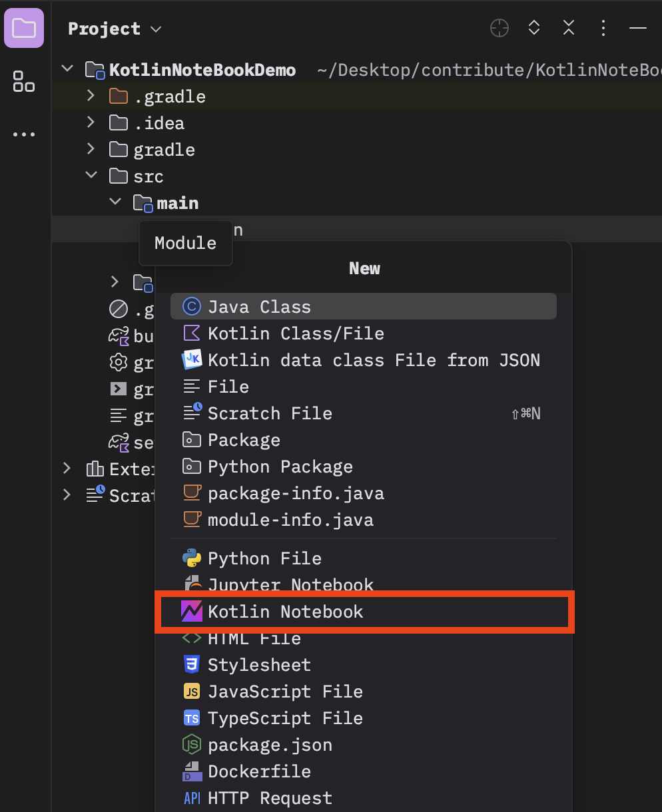Click the Kotlin Notebook gradient icon
The image size is (662, 812).
[192, 611]
